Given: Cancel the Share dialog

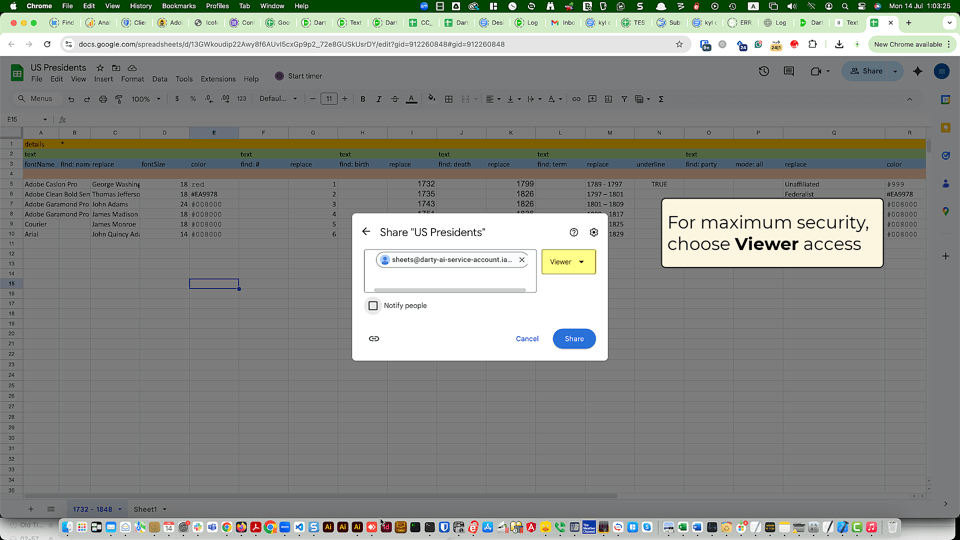Looking at the screenshot, I should pyautogui.click(x=527, y=339).
